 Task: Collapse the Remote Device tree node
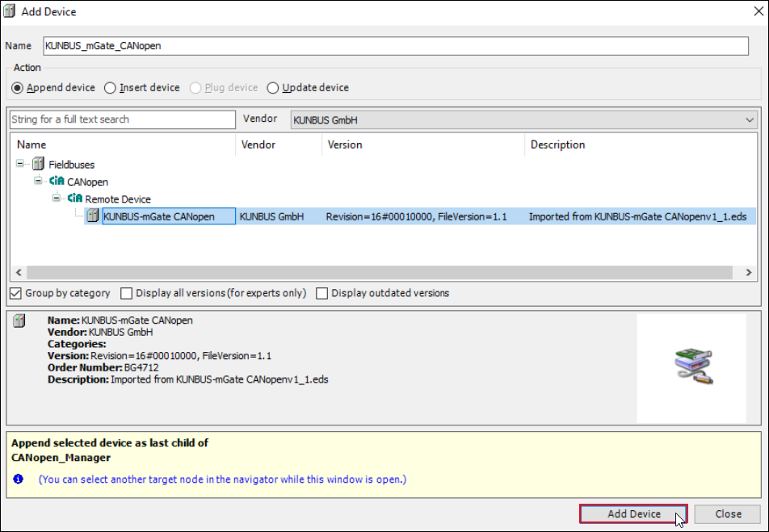click(x=57, y=198)
